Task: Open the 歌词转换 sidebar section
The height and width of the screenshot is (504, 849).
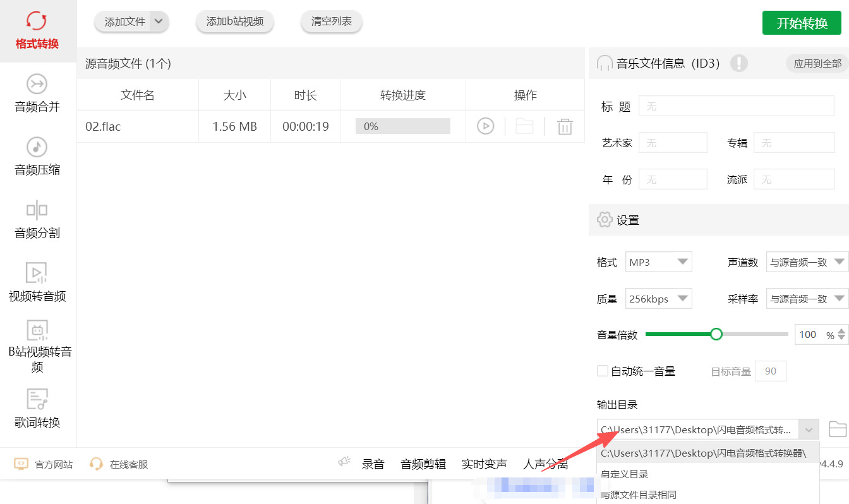Action: (37, 410)
